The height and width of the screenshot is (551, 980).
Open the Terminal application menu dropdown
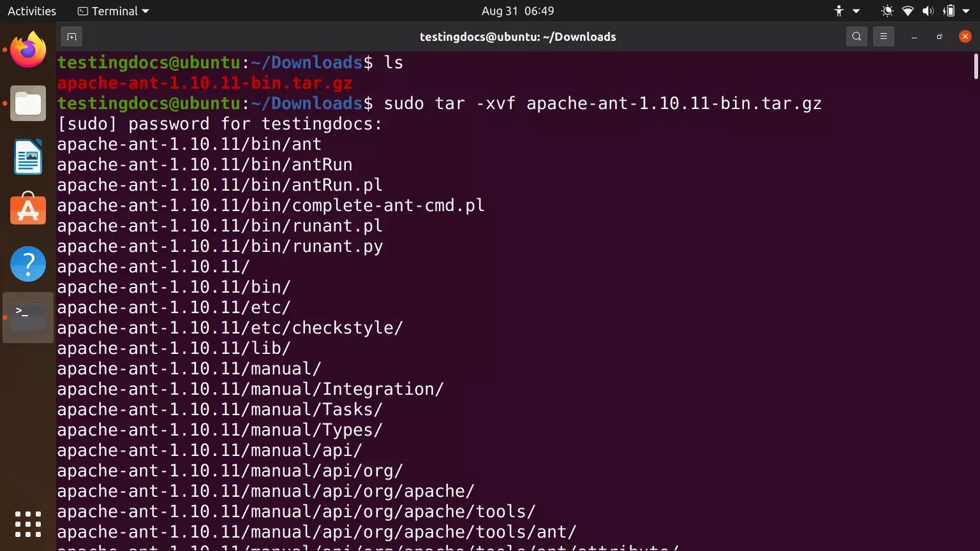click(112, 11)
